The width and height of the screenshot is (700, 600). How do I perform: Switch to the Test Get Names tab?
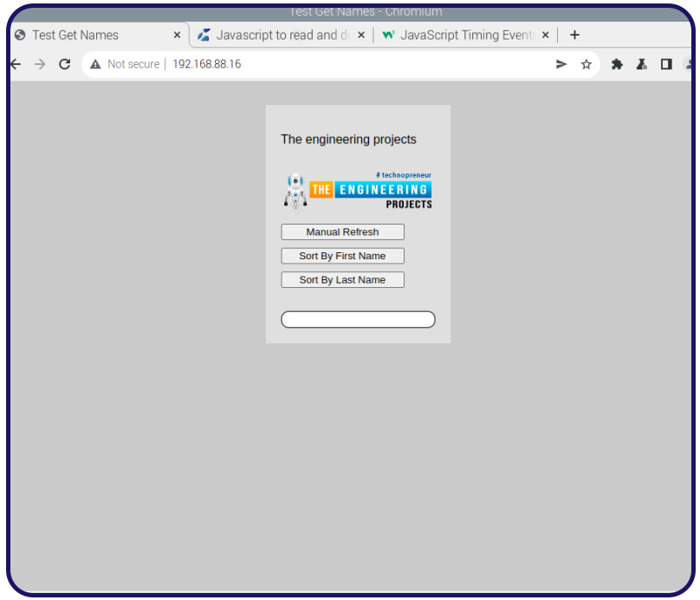(x=96, y=35)
